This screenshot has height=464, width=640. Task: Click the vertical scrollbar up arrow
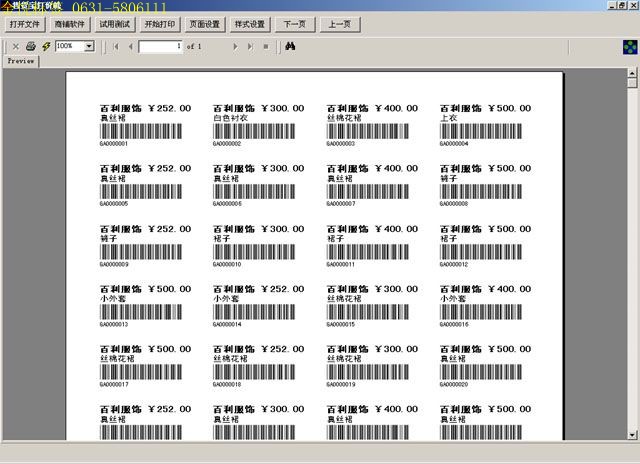[x=632, y=74]
